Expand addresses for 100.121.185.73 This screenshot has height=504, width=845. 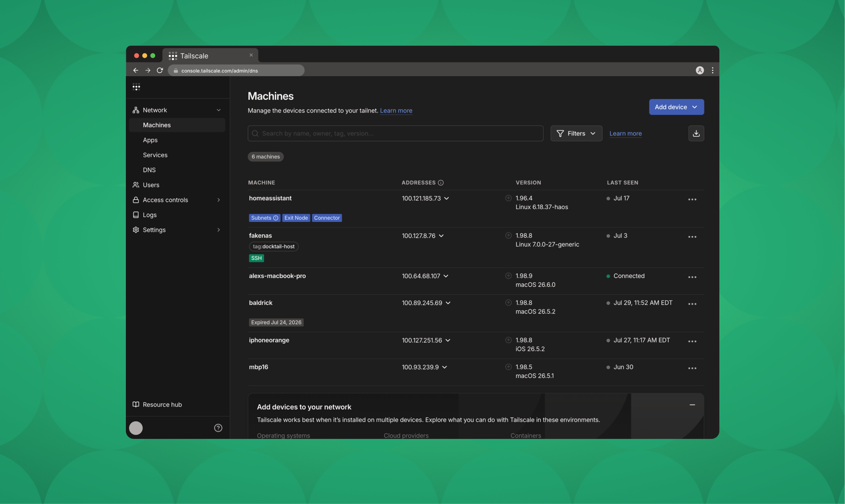click(447, 198)
